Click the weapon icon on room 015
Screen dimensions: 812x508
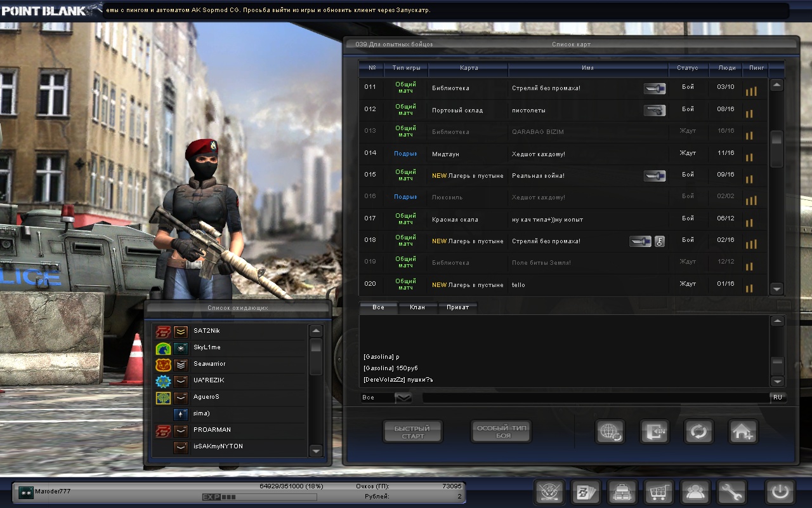(655, 175)
